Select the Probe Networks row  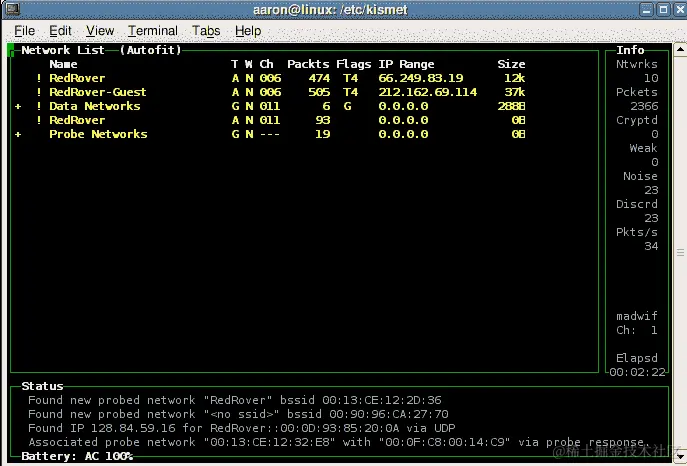pos(272,134)
